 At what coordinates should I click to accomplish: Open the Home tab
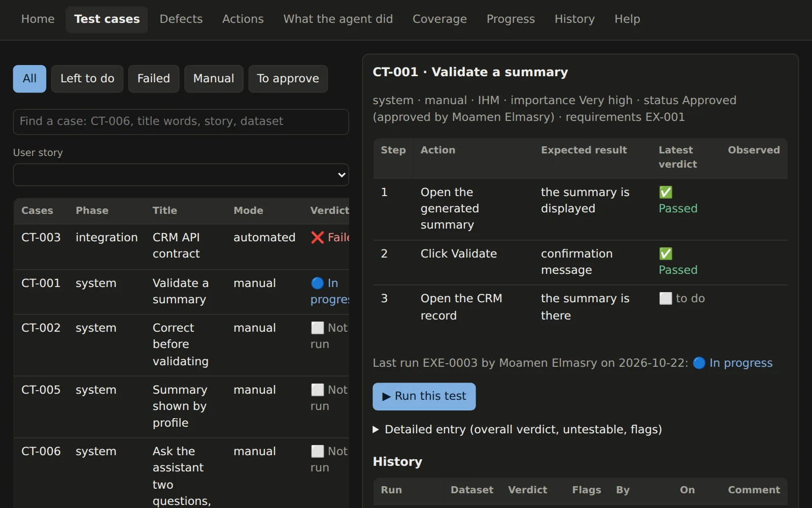[x=38, y=19]
